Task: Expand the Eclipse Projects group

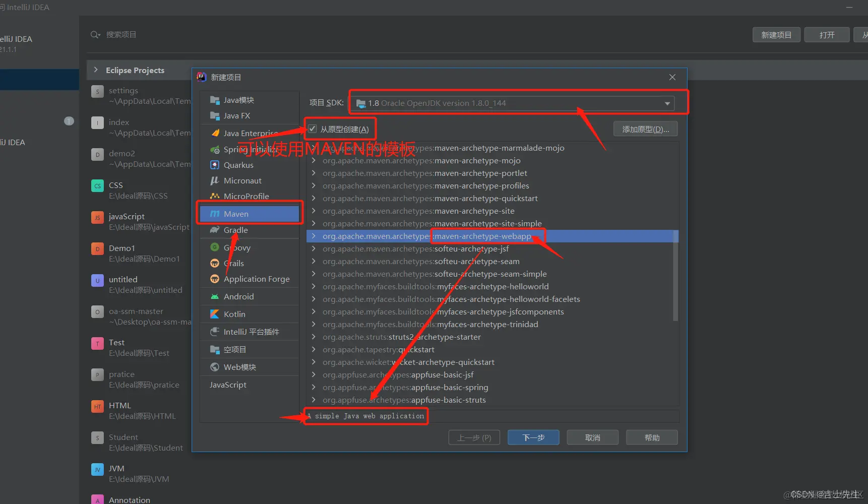Action: (x=96, y=70)
